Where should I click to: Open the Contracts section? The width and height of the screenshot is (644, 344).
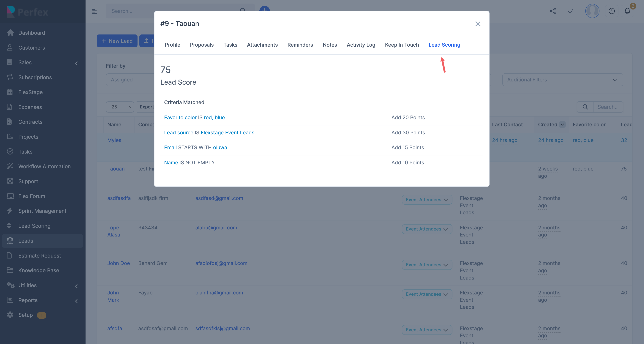[x=31, y=122]
